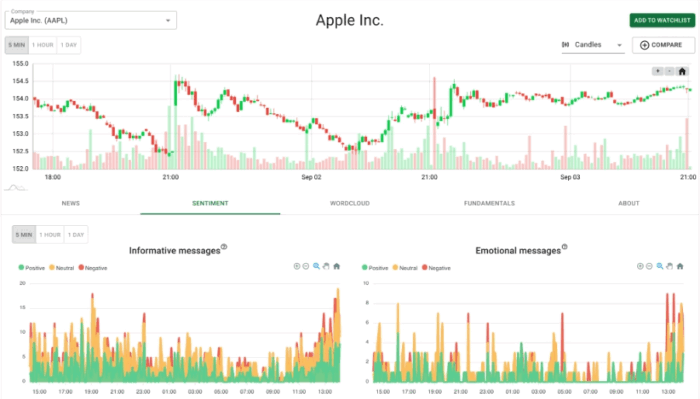This screenshot has width=700, height=399.
Task: Open the Company dropdown showing Apple Inc. (AAPL)
Action: [x=91, y=21]
